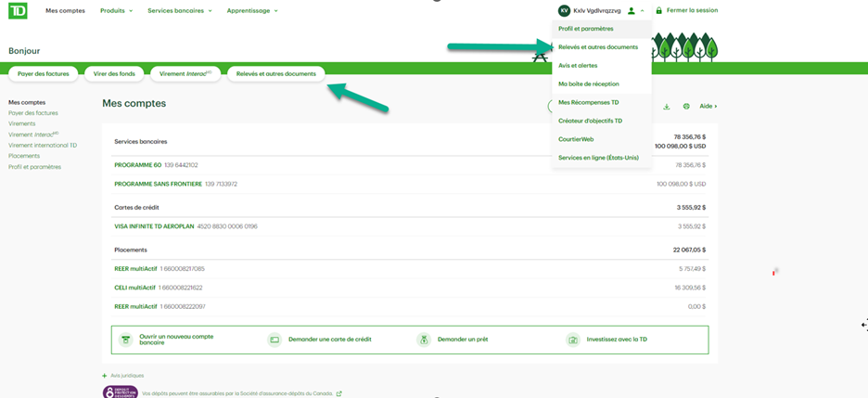Viewport: 868px width, 398px height.
Task: Click the 16 309,56 $ balance
Action: (x=691, y=288)
